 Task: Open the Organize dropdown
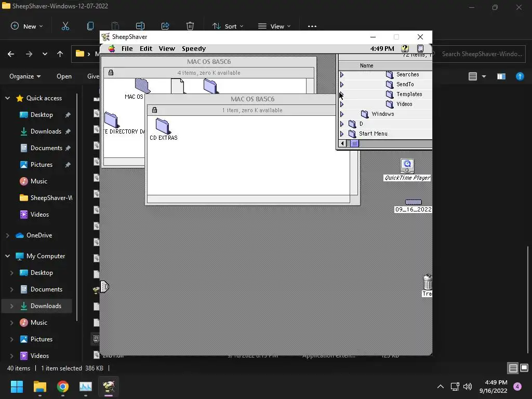tap(25, 76)
